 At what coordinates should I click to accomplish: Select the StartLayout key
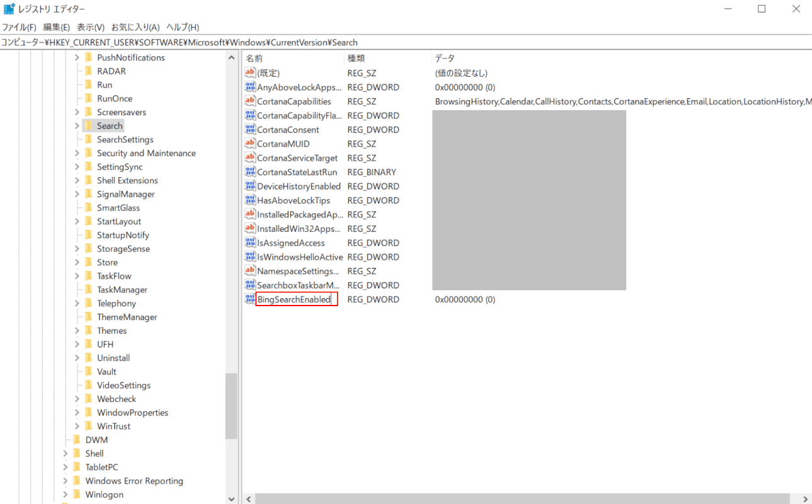tap(119, 221)
